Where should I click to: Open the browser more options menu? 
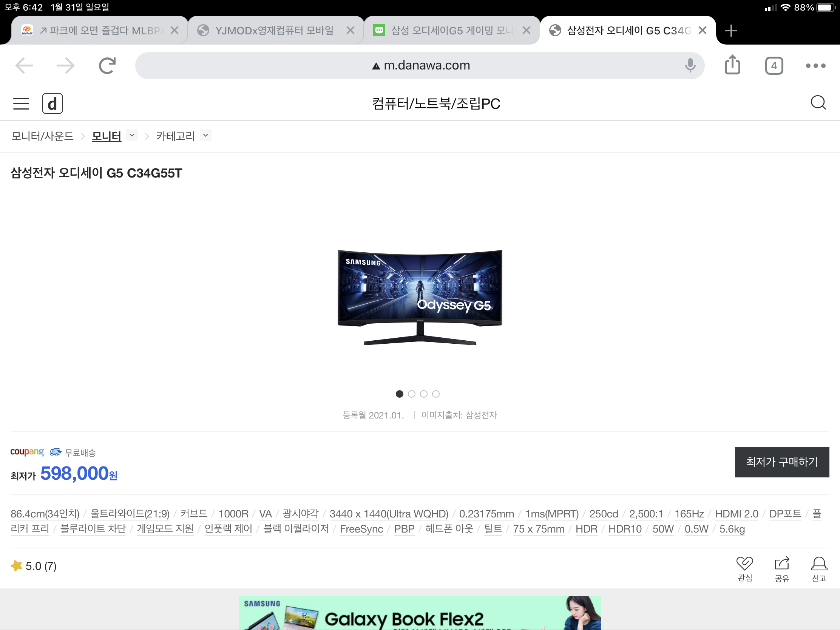point(815,66)
